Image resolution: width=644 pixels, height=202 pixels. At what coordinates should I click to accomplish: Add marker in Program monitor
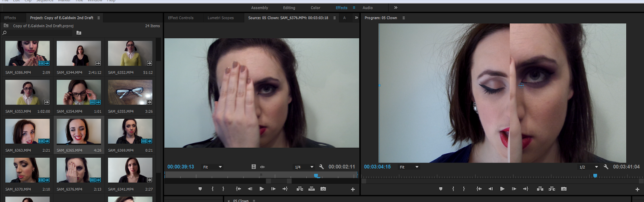(x=441, y=189)
